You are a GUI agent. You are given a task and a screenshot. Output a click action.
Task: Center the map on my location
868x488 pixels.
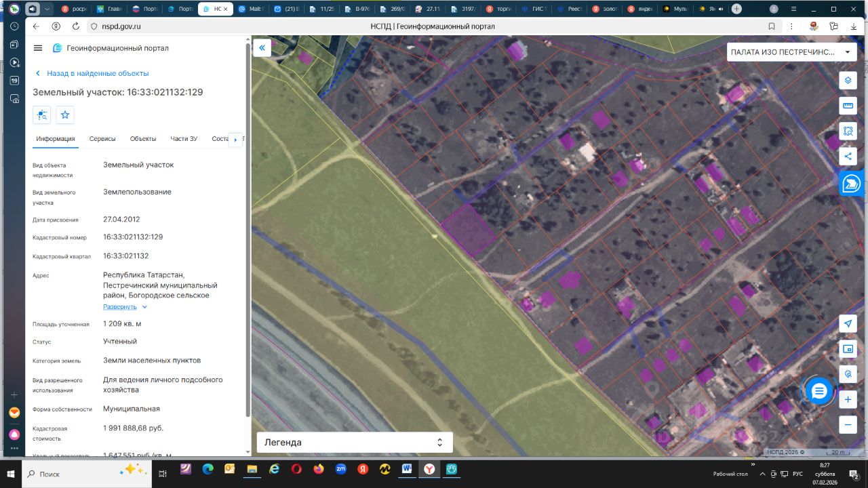click(848, 324)
